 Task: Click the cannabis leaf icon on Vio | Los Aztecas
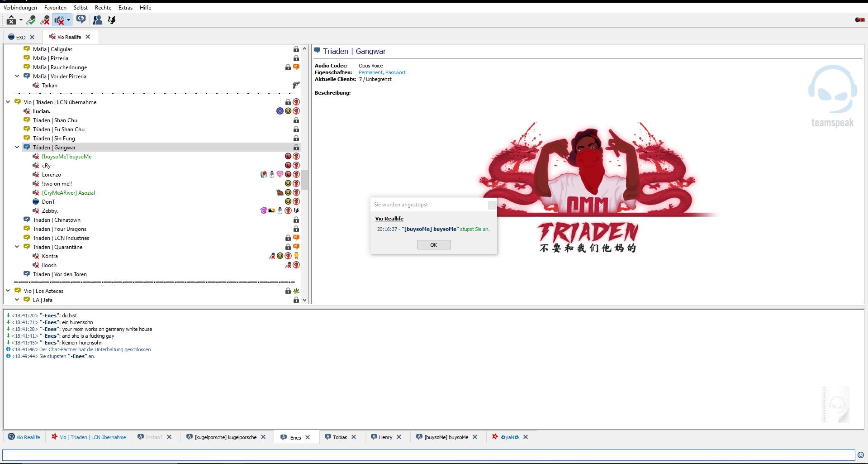pos(296,291)
